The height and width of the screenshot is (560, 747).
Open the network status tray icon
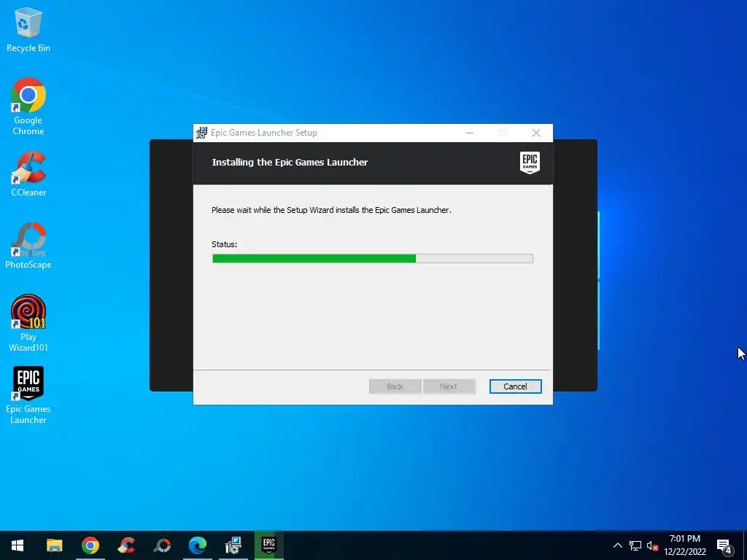(x=635, y=545)
